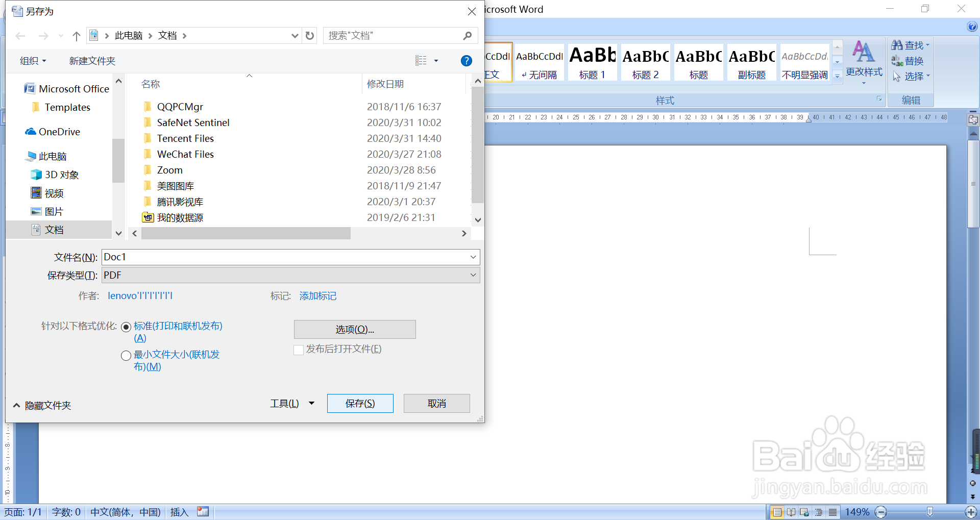Expand the address bar path dropdown
The width and height of the screenshot is (980, 520).
295,36
